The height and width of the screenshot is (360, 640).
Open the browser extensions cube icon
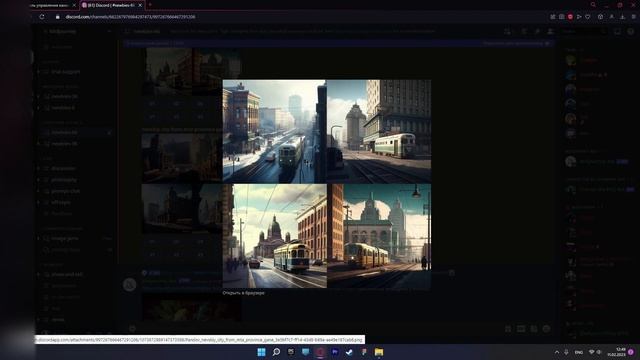click(x=600, y=17)
